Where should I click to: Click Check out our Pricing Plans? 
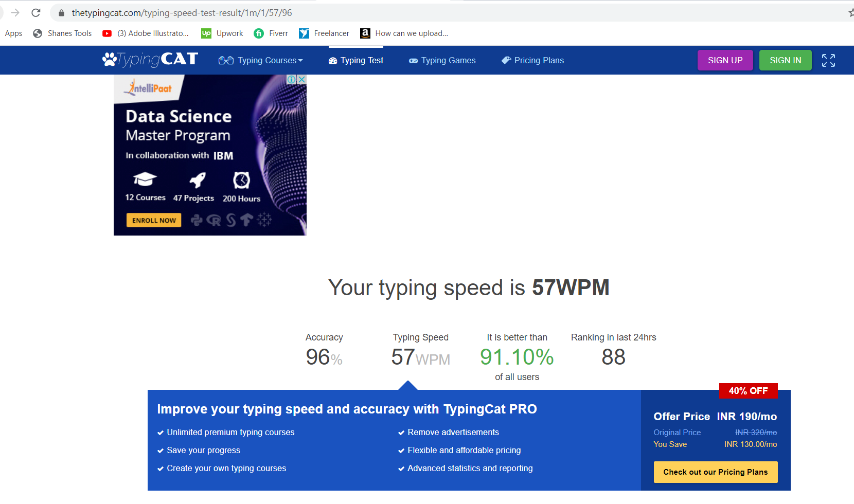715,472
